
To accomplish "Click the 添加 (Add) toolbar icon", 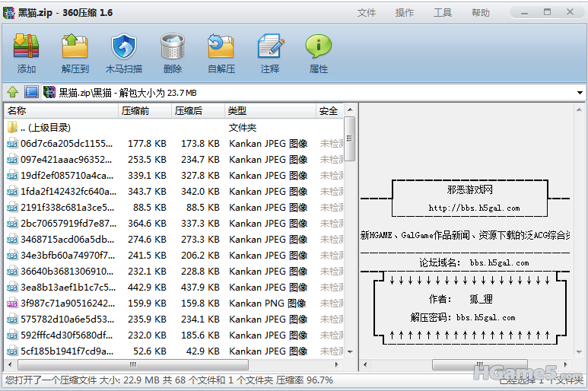I will [x=27, y=53].
